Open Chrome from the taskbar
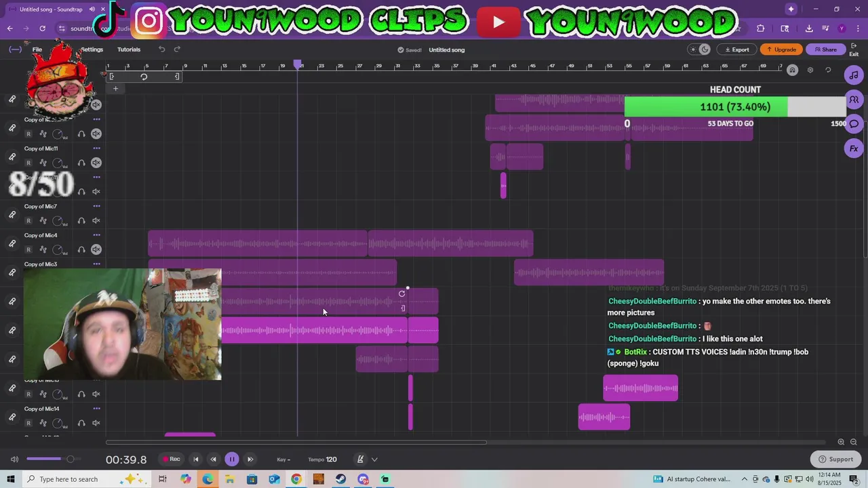The height and width of the screenshot is (488, 868). click(x=296, y=479)
